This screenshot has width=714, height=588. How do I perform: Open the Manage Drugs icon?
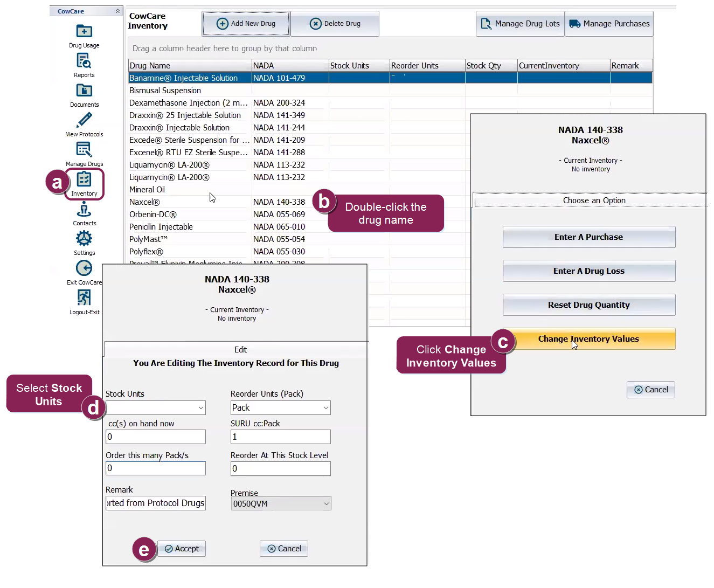(84, 150)
